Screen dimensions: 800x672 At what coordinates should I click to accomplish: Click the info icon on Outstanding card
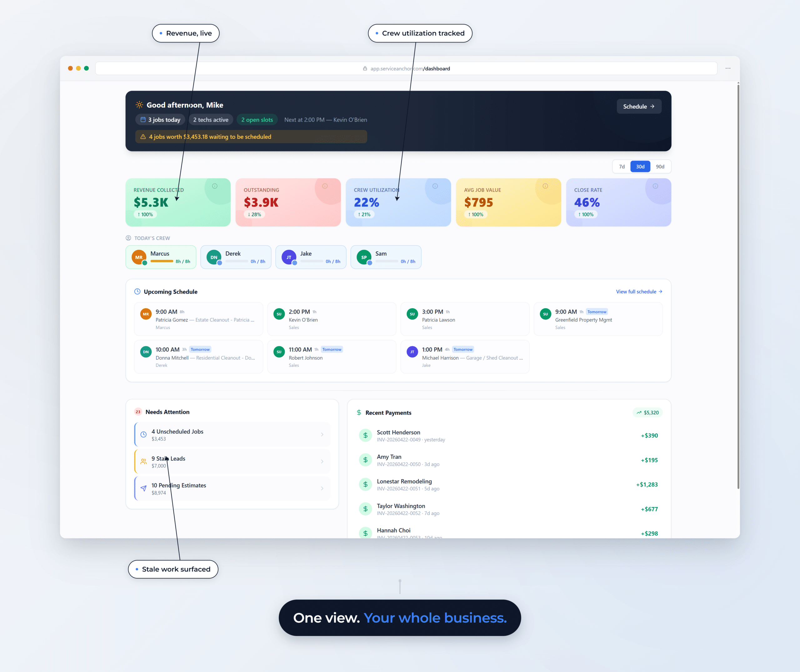[325, 186]
